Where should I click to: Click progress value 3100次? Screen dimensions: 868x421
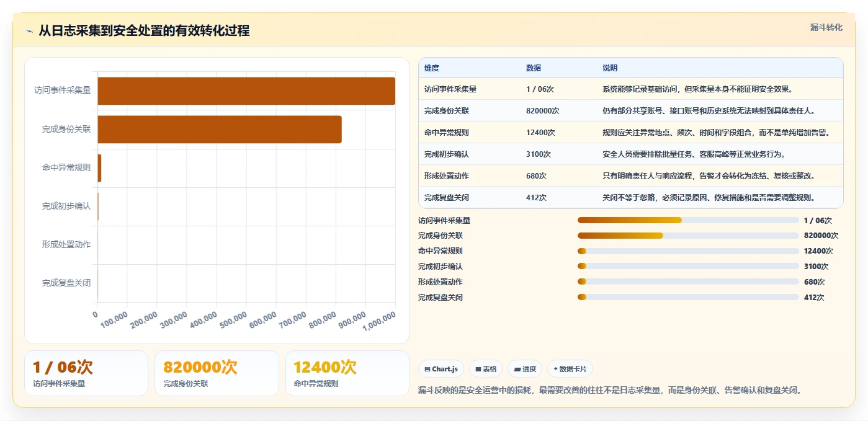tap(816, 267)
